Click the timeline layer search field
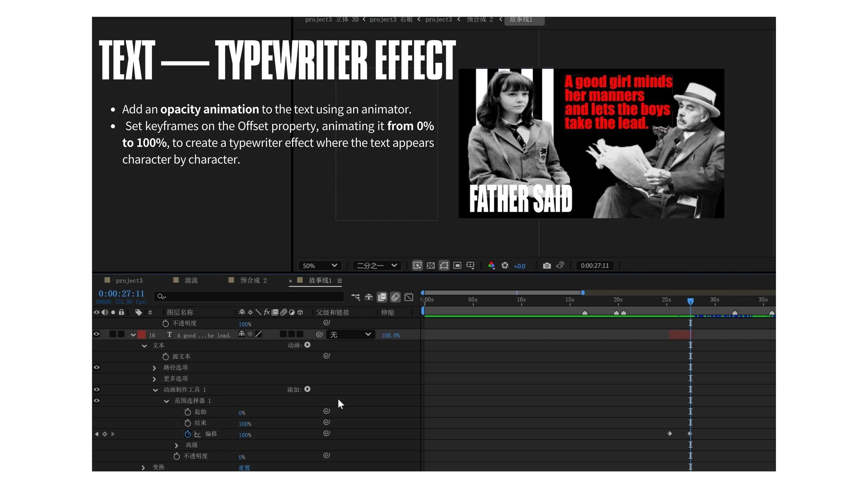868x488 pixels. 250,296
